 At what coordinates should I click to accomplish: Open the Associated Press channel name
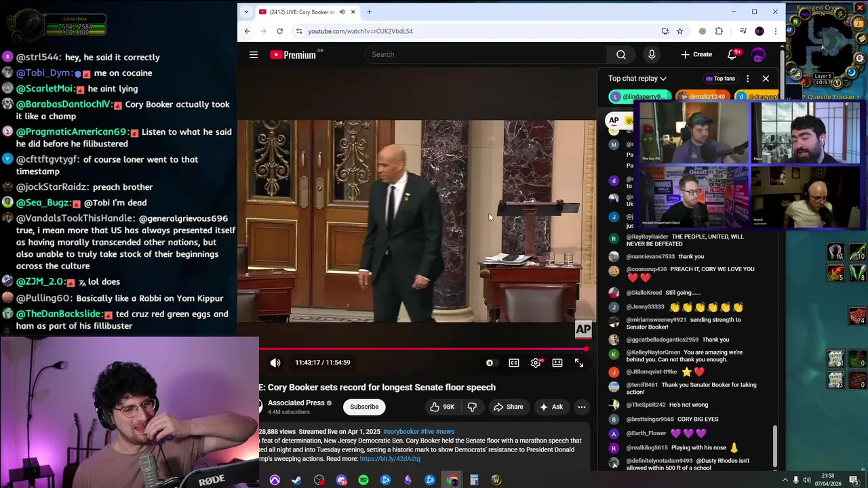coord(296,403)
